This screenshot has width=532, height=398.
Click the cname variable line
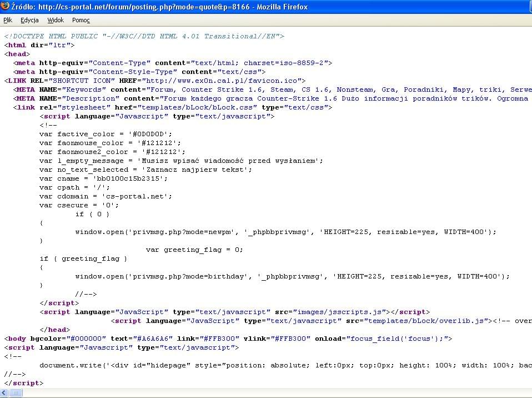coord(103,178)
